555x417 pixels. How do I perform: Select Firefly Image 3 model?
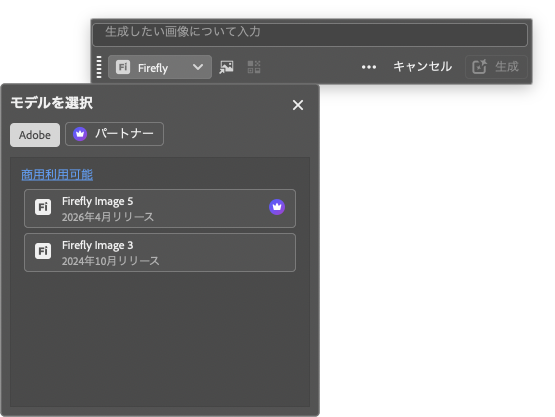click(x=160, y=252)
